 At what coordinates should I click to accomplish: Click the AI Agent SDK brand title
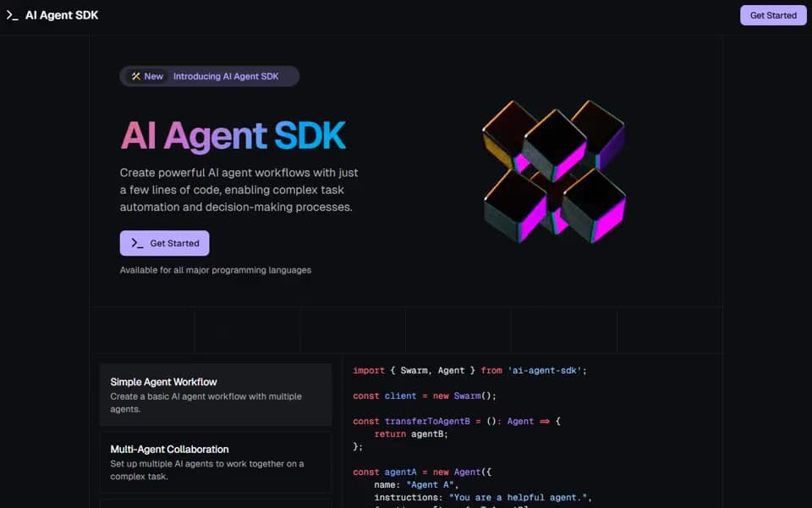tap(62, 15)
